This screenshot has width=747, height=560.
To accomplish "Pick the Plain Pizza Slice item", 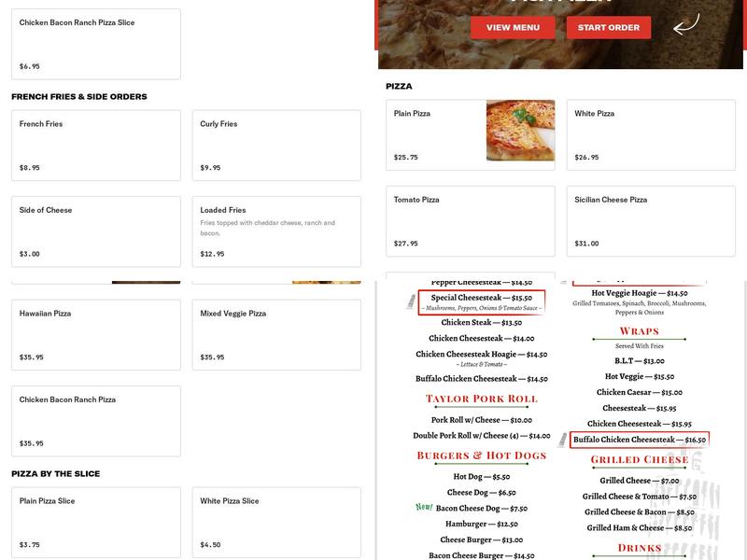I will point(96,523).
